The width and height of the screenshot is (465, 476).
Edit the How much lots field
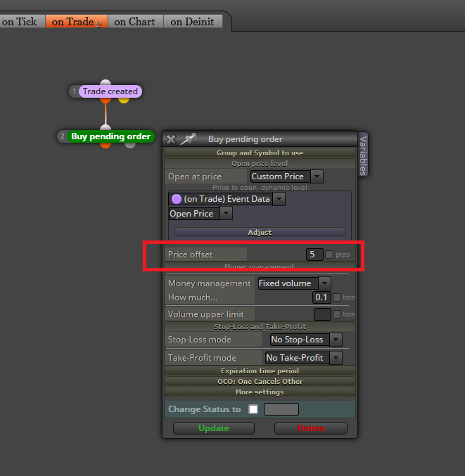[x=321, y=297]
